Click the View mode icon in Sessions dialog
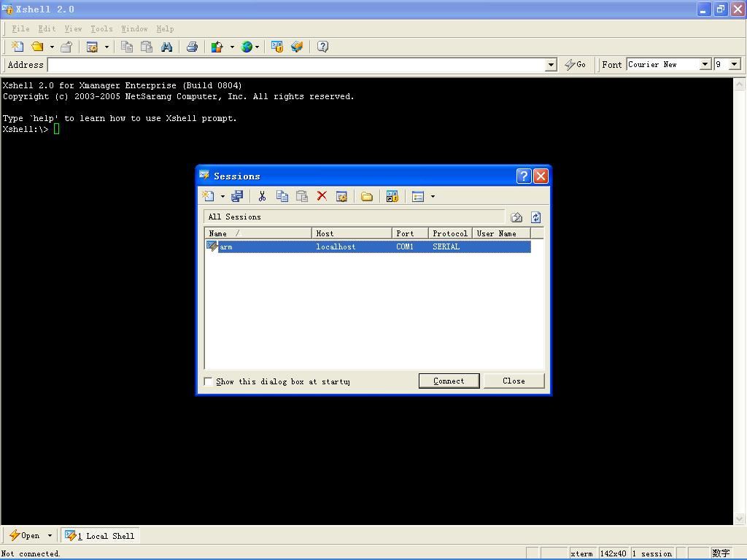 418,196
